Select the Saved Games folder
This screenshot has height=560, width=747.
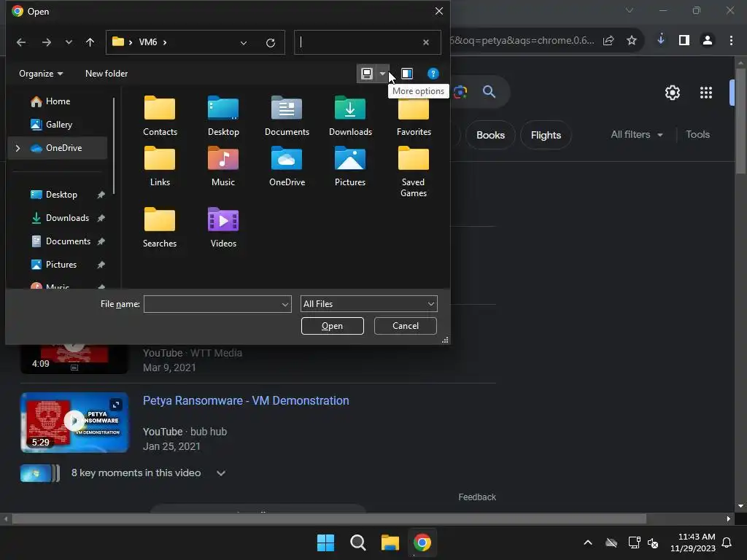coord(414,171)
